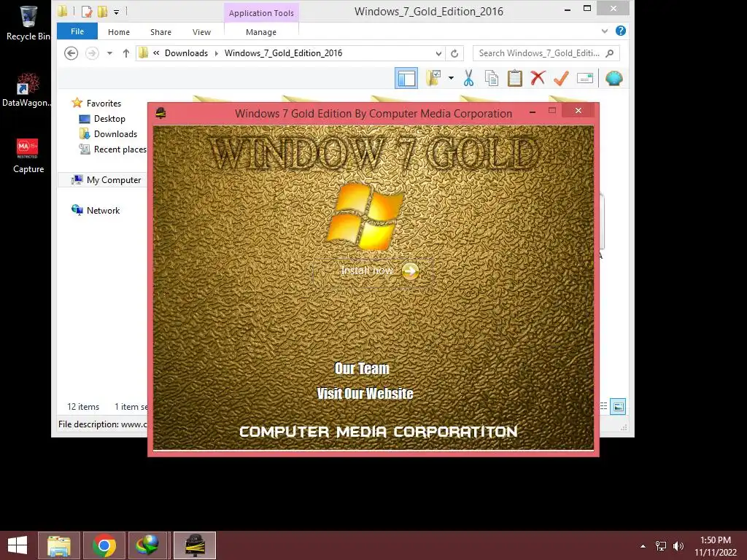Switch to the Home ribbon tab
This screenshot has height=560, width=747.
pos(119,32)
